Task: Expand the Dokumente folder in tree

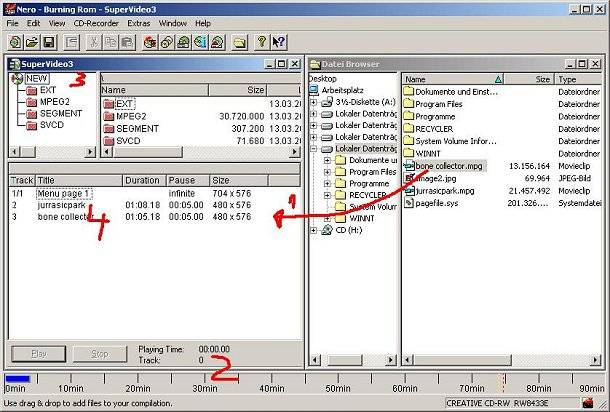Action: [x=327, y=160]
